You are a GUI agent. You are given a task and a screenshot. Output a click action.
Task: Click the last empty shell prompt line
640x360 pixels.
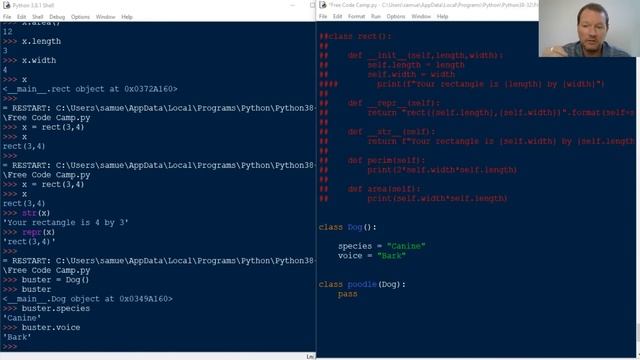pyautogui.click(x=10, y=347)
